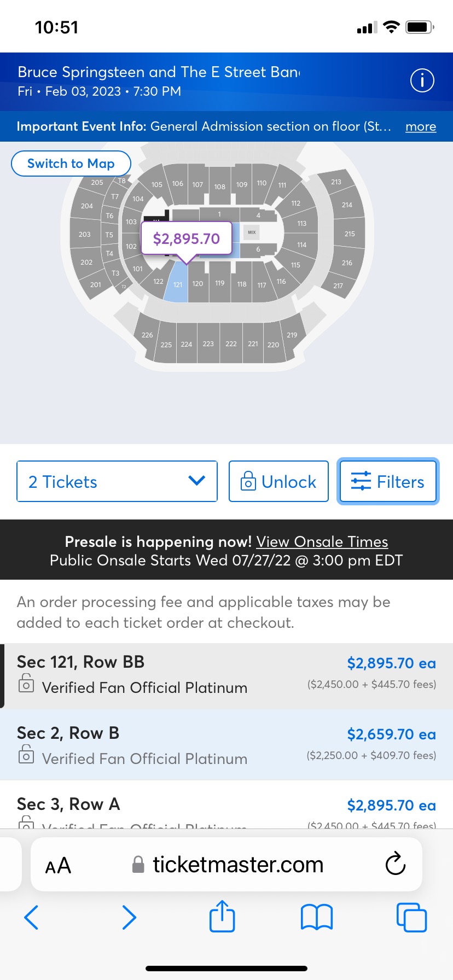Viewport: 453px width, 980px height.
Task: Tap the $2,895.70 price tooltip
Action: click(x=186, y=238)
